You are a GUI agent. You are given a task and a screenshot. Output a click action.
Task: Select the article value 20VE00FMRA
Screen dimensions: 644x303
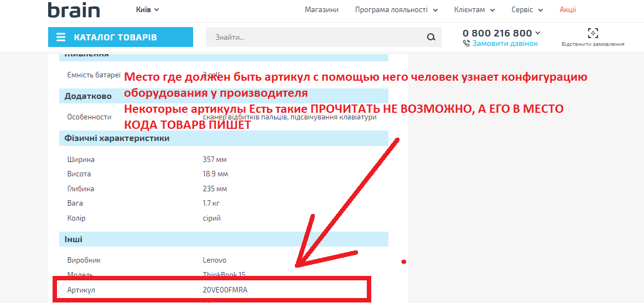click(225, 290)
